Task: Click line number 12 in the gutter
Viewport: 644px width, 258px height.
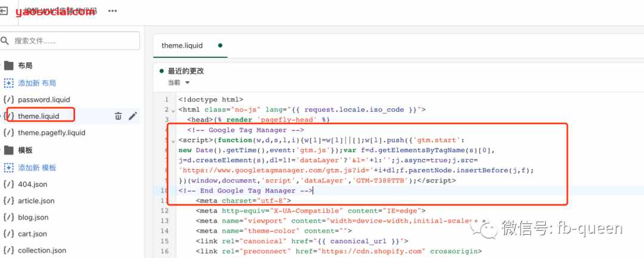Action: pos(165,211)
